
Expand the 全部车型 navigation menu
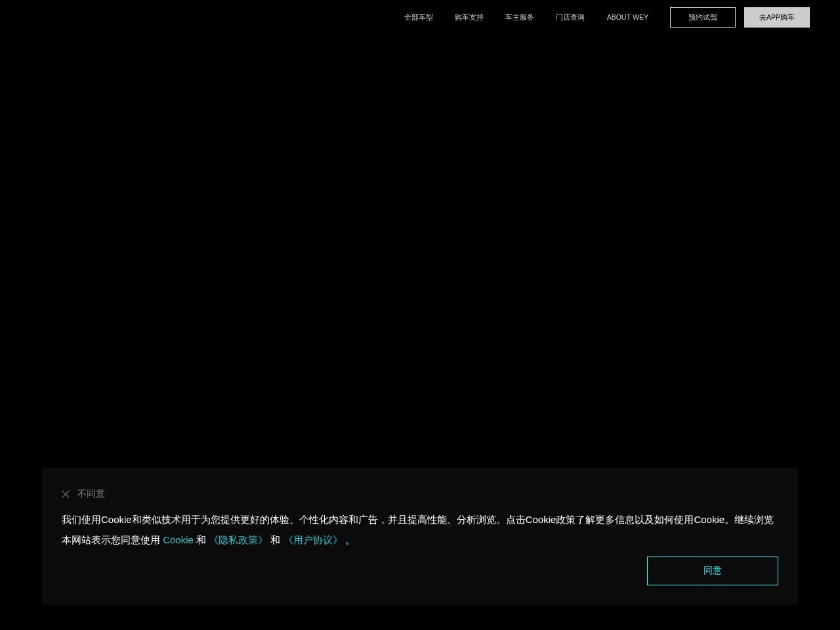(x=418, y=17)
